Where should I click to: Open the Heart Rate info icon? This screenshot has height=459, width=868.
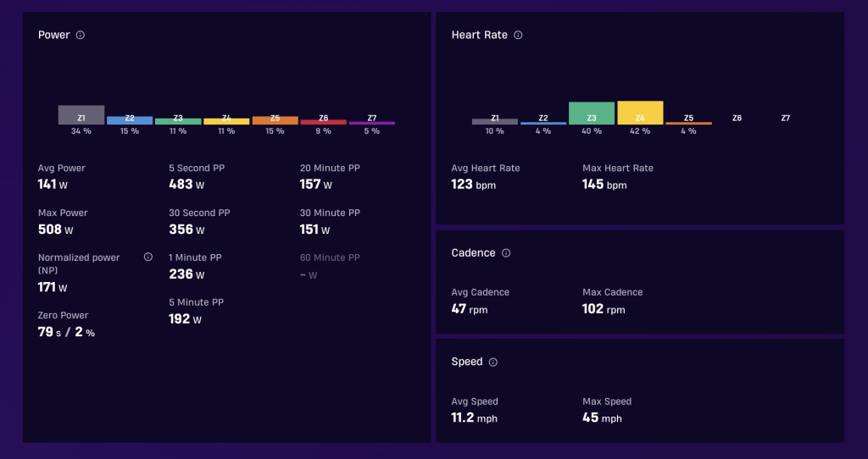pos(518,35)
